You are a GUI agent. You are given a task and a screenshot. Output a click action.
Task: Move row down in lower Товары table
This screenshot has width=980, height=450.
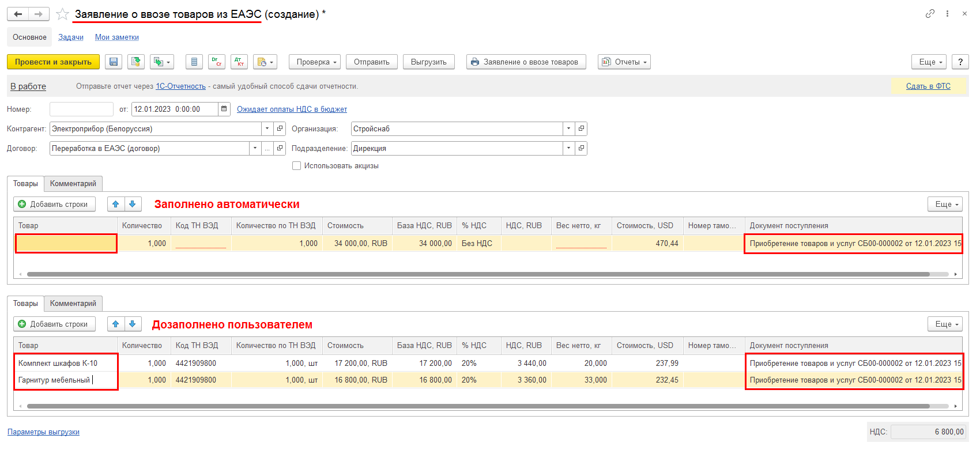coord(133,324)
